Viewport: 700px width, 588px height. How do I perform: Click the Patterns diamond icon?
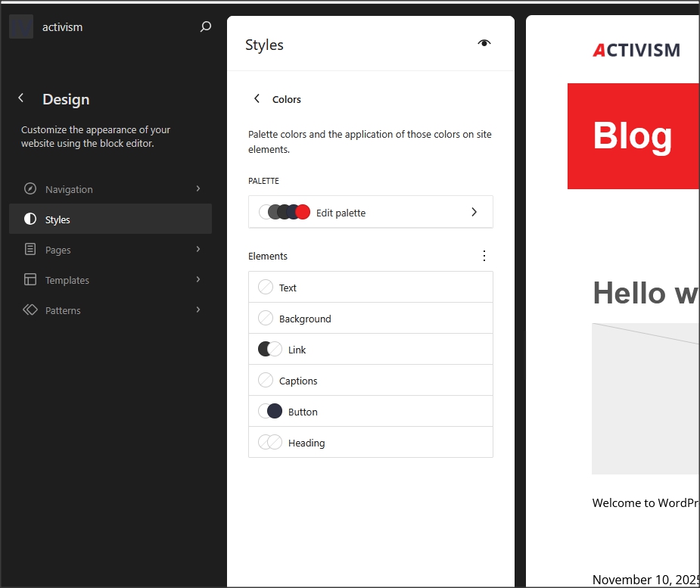30,310
